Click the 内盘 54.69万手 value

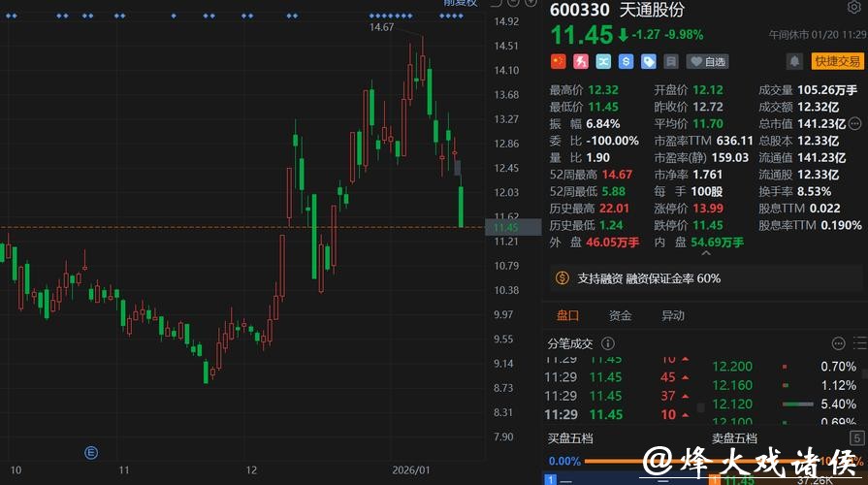717,242
